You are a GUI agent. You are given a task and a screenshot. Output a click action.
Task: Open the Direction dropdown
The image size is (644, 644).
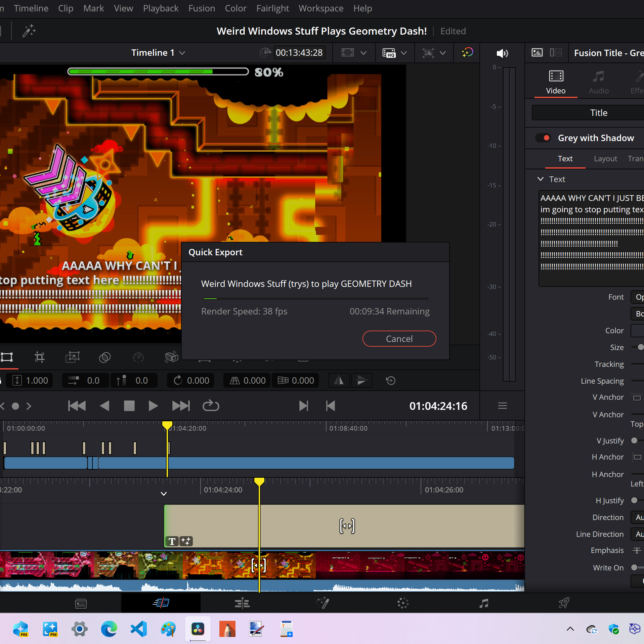tap(637, 517)
